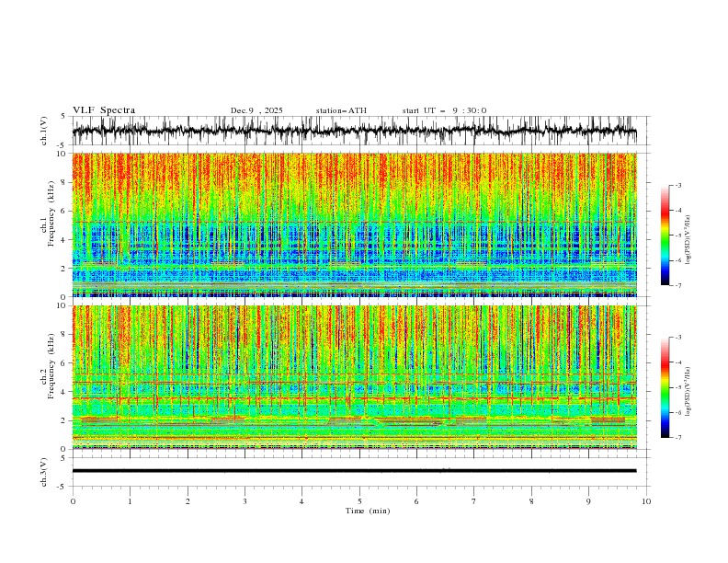Click the "ch.1(V)" axis label

[44, 131]
